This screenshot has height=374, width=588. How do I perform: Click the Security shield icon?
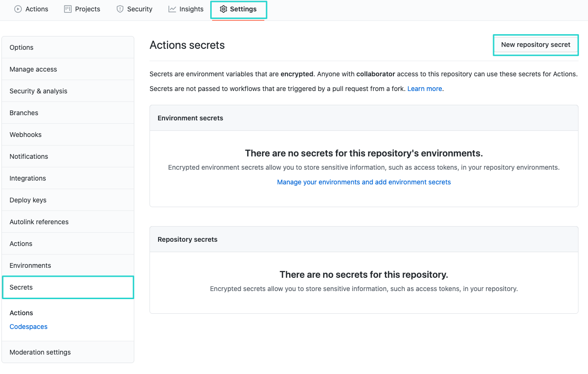(x=119, y=9)
